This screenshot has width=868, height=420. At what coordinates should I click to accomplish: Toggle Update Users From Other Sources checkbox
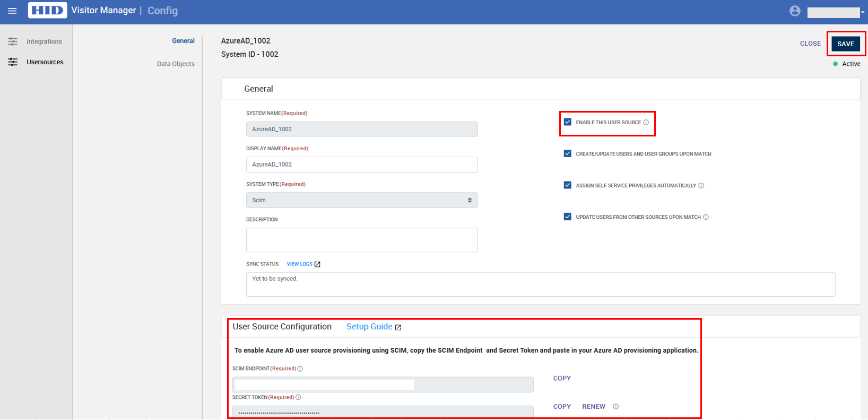[x=568, y=217]
